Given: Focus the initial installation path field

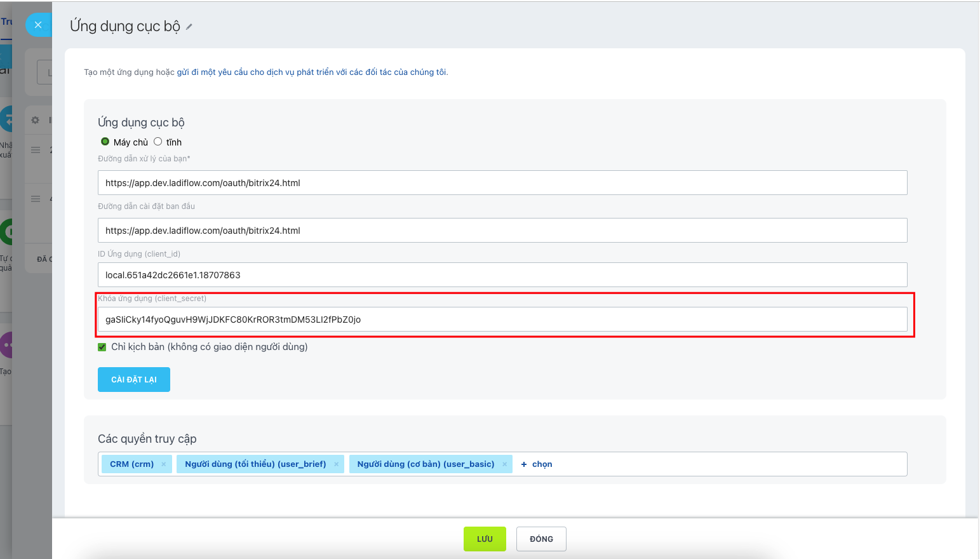Looking at the screenshot, I should click(x=502, y=231).
